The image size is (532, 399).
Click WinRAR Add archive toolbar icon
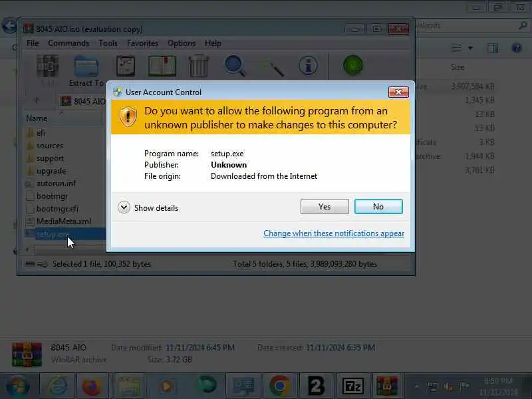[48, 66]
